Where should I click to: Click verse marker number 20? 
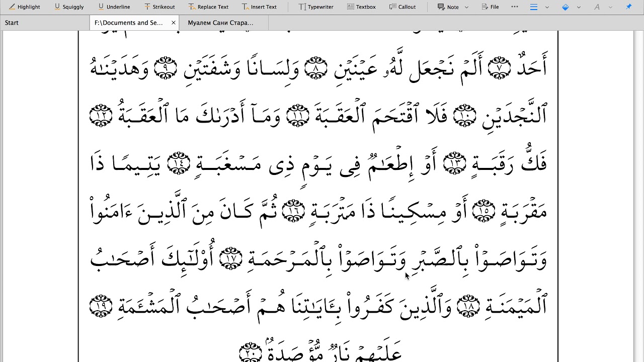251,352
